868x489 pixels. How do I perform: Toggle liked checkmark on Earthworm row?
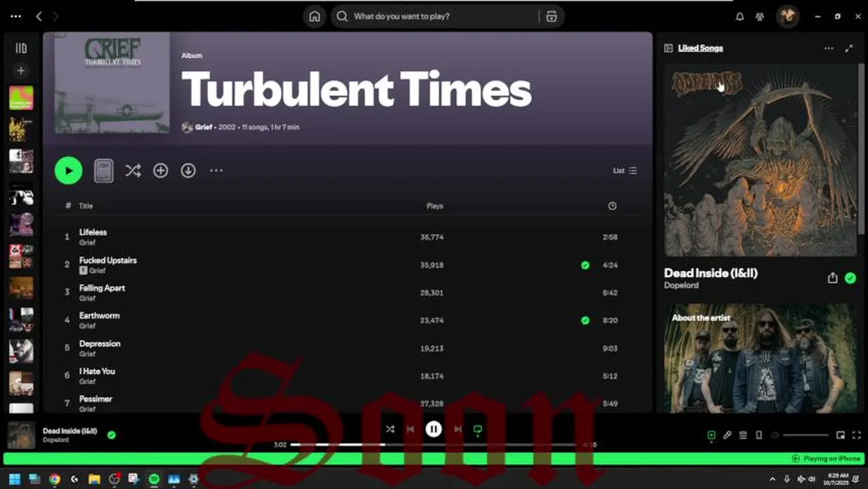pos(585,321)
